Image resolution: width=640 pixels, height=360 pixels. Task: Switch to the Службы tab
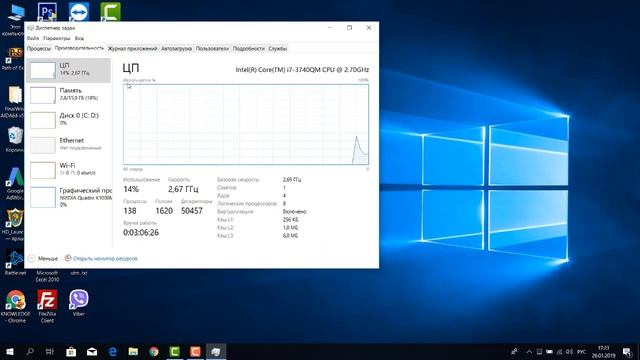pyautogui.click(x=278, y=49)
